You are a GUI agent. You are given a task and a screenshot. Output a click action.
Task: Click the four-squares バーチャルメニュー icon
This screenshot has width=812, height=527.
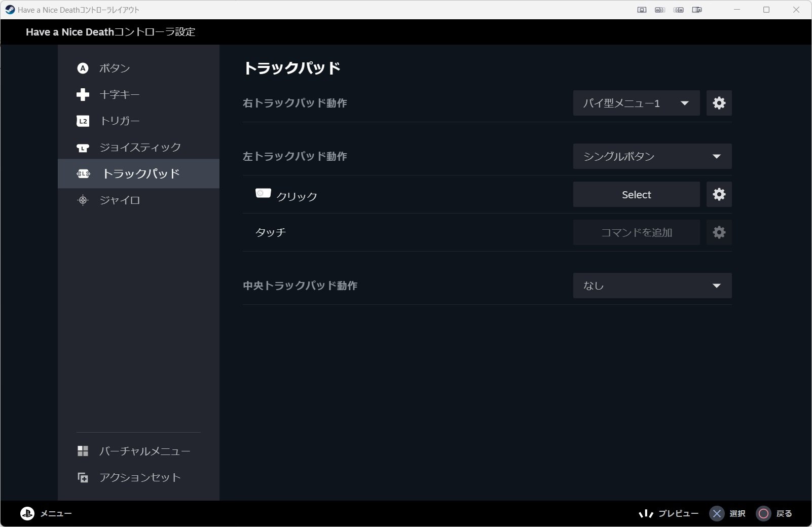[83, 451]
